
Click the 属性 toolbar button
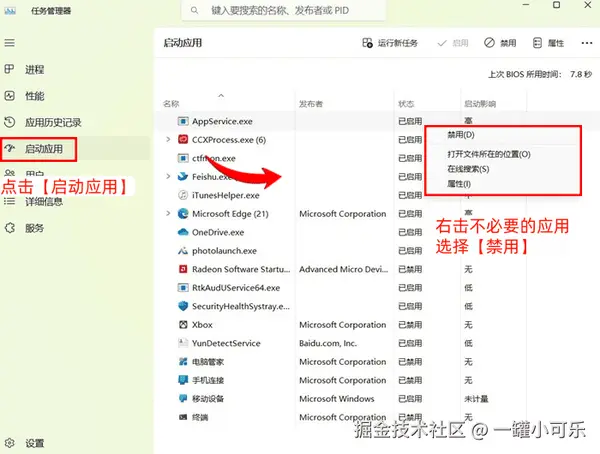(548, 43)
